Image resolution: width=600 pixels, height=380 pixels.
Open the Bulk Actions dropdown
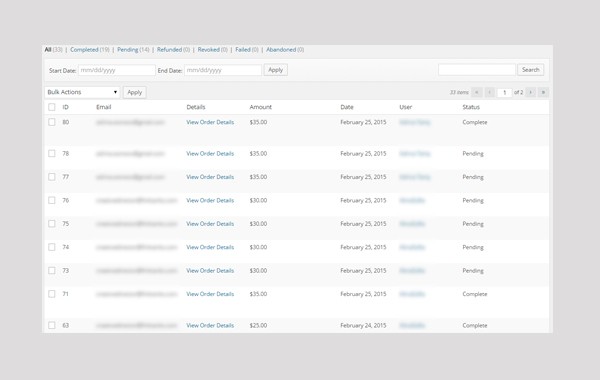coord(82,92)
